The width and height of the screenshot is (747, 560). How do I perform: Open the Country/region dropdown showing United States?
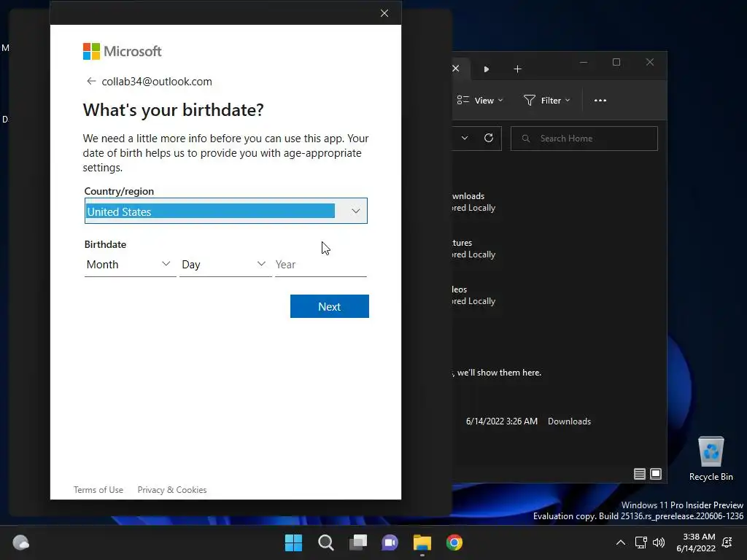pos(226,211)
